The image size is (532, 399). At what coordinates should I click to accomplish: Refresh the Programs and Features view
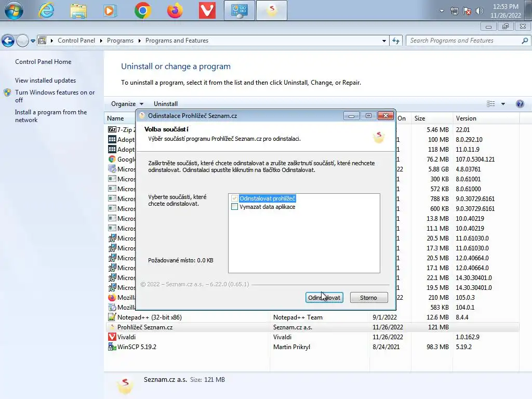click(x=395, y=41)
